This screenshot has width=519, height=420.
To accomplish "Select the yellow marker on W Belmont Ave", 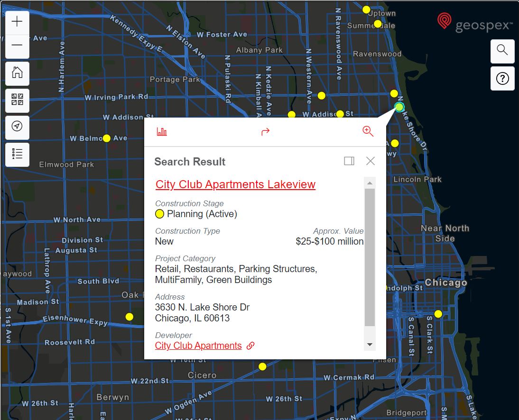I will tap(107, 138).
